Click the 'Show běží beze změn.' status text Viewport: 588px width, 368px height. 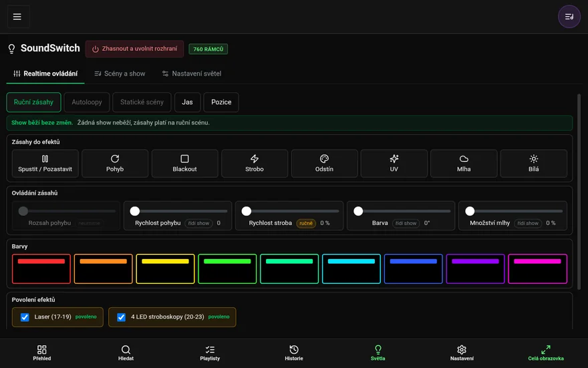click(x=42, y=123)
